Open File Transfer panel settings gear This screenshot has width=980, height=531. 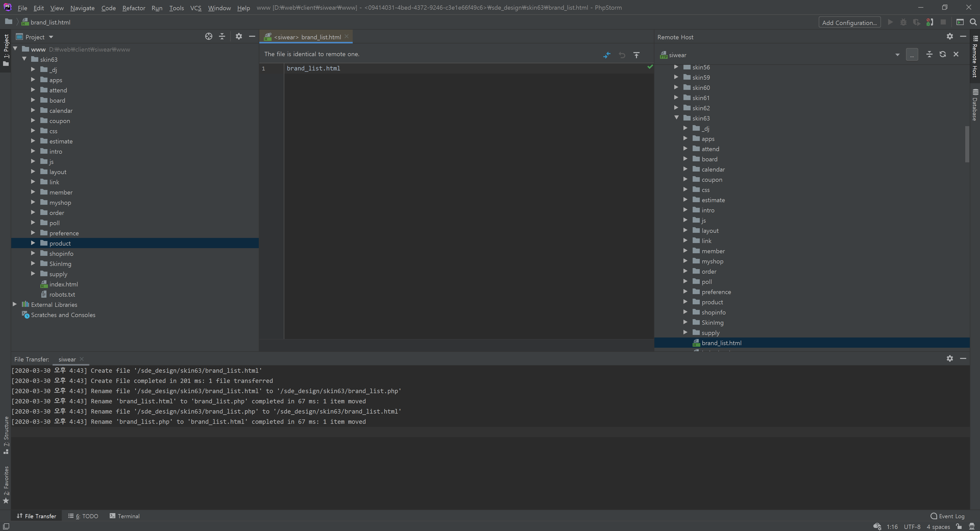[950, 359]
